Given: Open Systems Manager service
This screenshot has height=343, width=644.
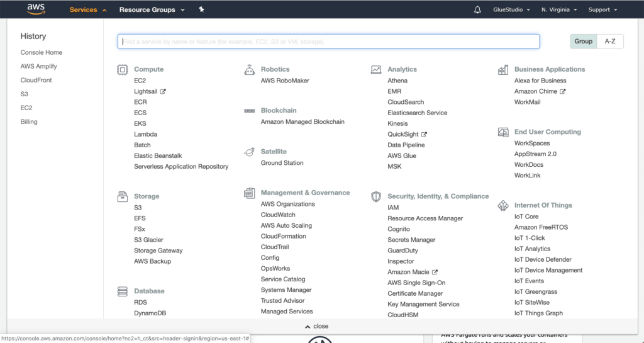Looking at the screenshot, I should [286, 290].
